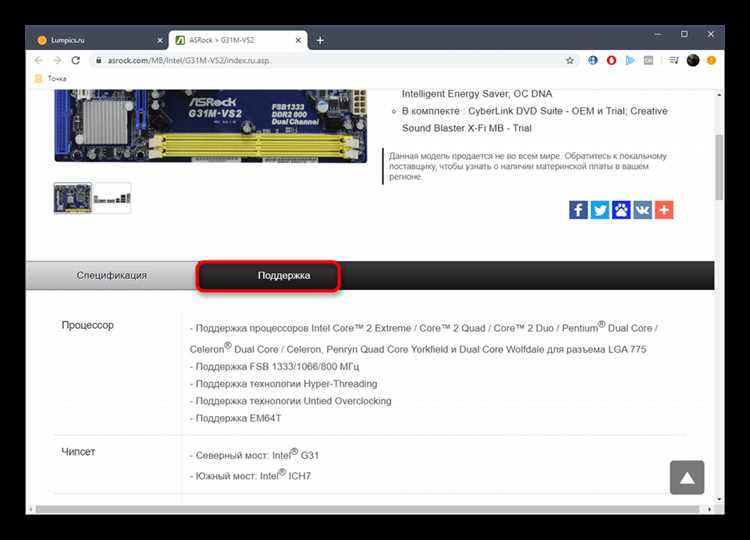This screenshot has height=540, width=750.
Task: Maximize the Chrome window
Action: [684, 34]
